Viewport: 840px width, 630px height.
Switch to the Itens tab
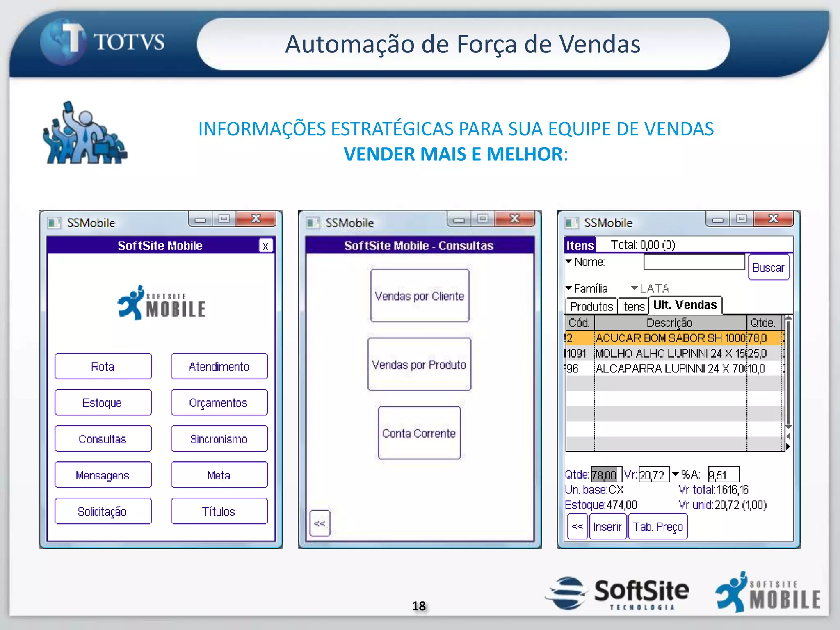click(x=633, y=306)
